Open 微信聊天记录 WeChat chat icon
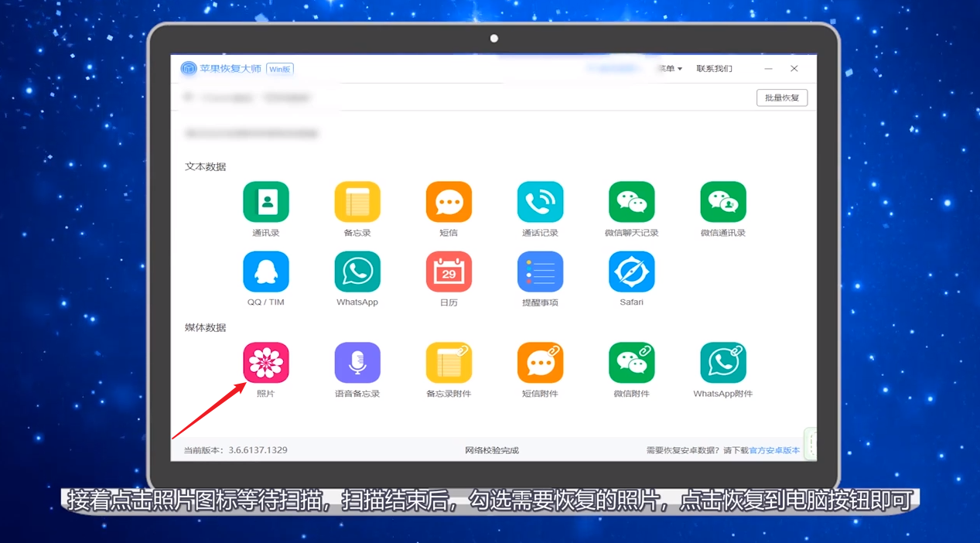 pyautogui.click(x=631, y=202)
